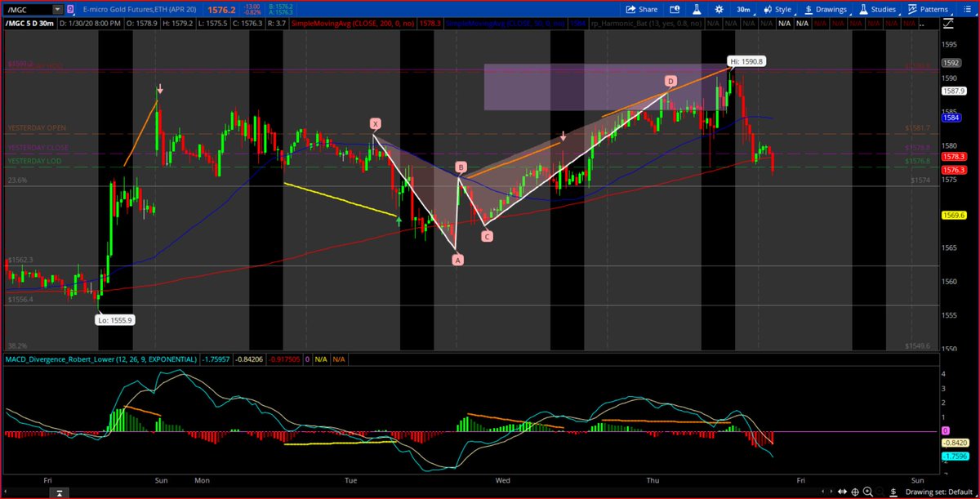
Task: Select harmonic pattern point D marker
Action: pyautogui.click(x=670, y=82)
